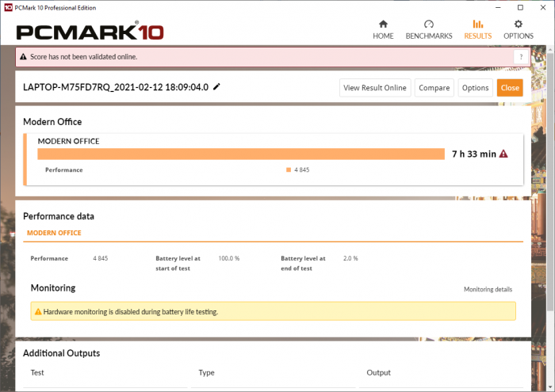The width and height of the screenshot is (555, 392).
Task: Click the Test column header
Action: click(x=37, y=372)
